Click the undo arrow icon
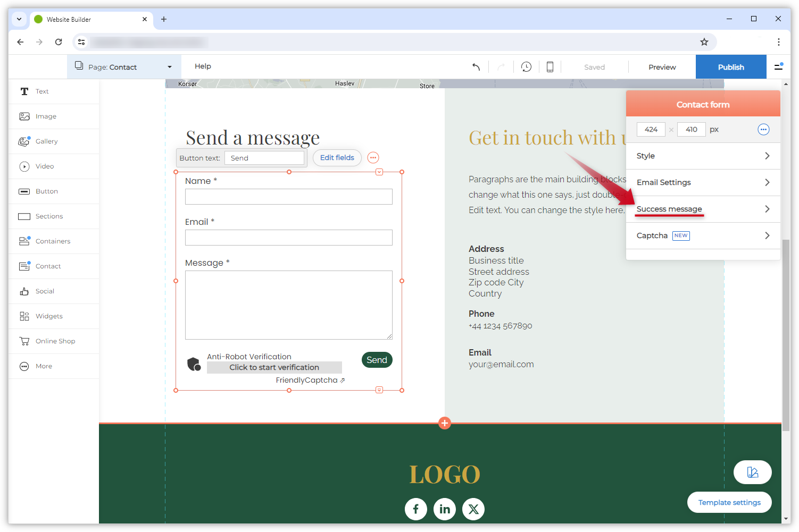Screen dimensions: 799x532 476,67
